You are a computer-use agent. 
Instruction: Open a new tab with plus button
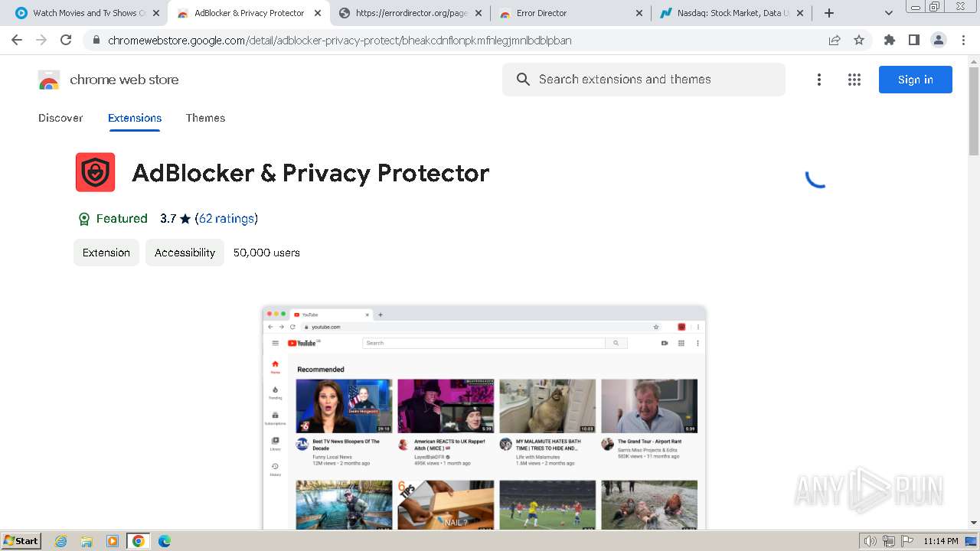tap(828, 13)
